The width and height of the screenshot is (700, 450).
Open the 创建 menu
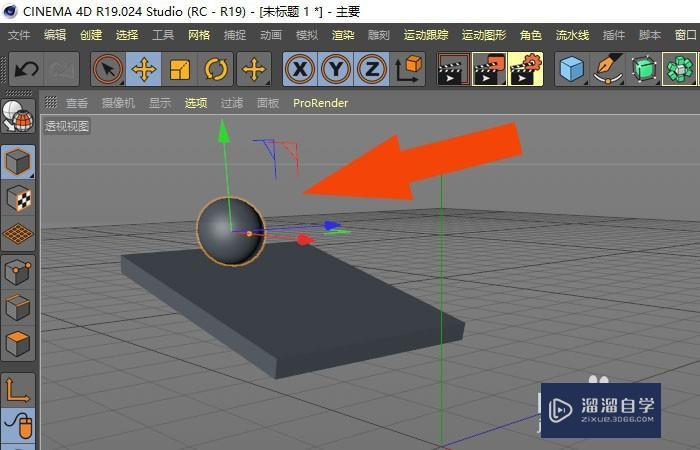pos(91,35)
